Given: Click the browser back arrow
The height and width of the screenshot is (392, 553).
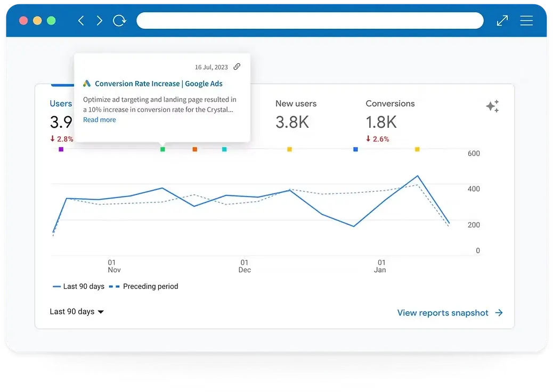Looking at the screenshot, I should tap(81, 20).
